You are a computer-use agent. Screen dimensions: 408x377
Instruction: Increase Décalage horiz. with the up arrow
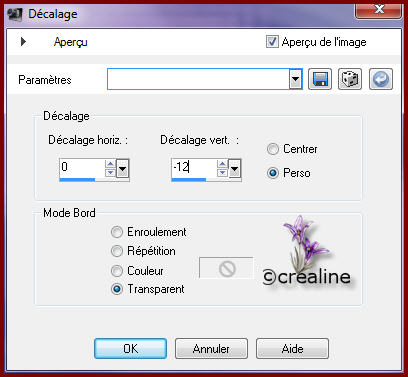click(110, 164)
